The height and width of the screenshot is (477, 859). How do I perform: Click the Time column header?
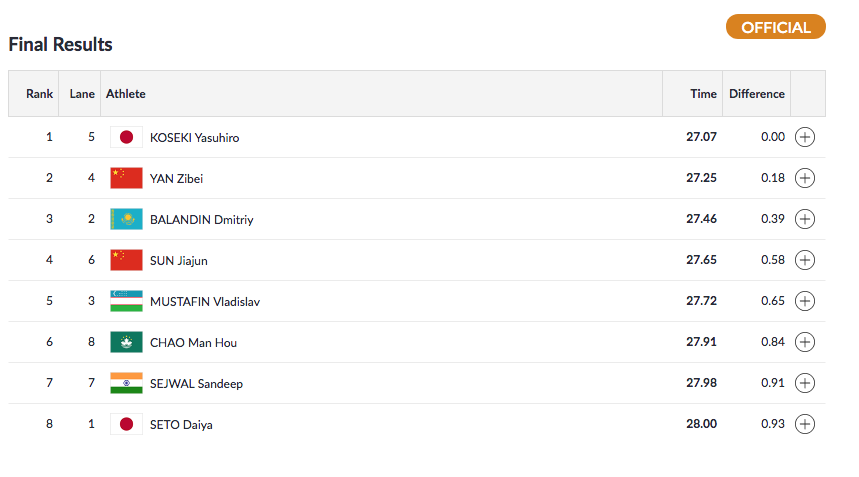(x=703, y=94)
